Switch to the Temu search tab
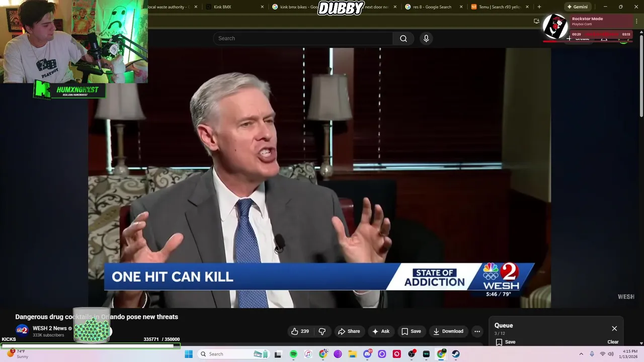The width and height of the screenshot is (644, 362). click(500, 7)
